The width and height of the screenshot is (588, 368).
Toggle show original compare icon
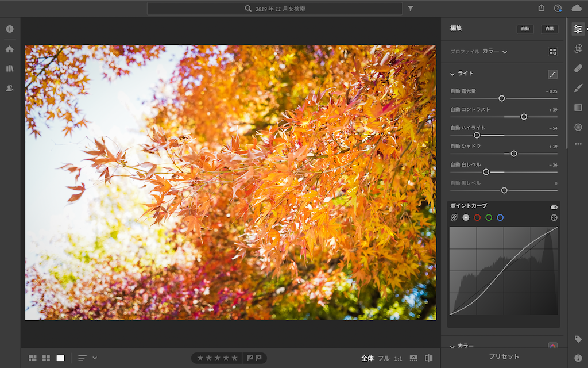[428, 358]
